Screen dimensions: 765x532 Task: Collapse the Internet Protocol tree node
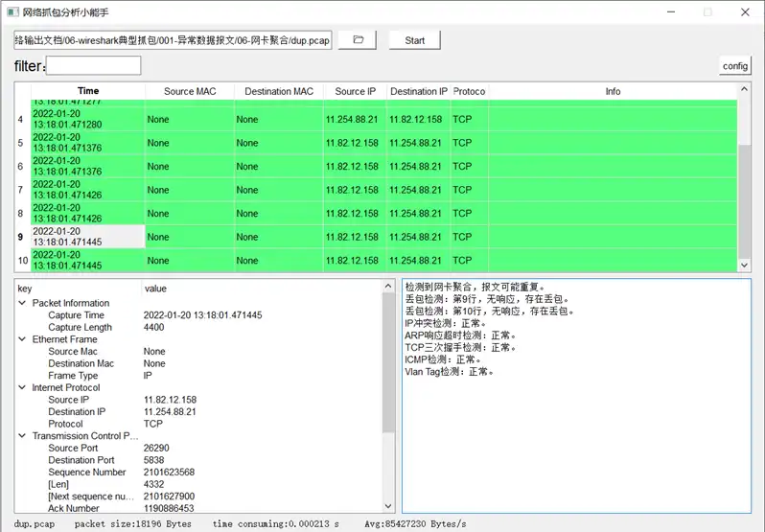click(x=23, y=387)
